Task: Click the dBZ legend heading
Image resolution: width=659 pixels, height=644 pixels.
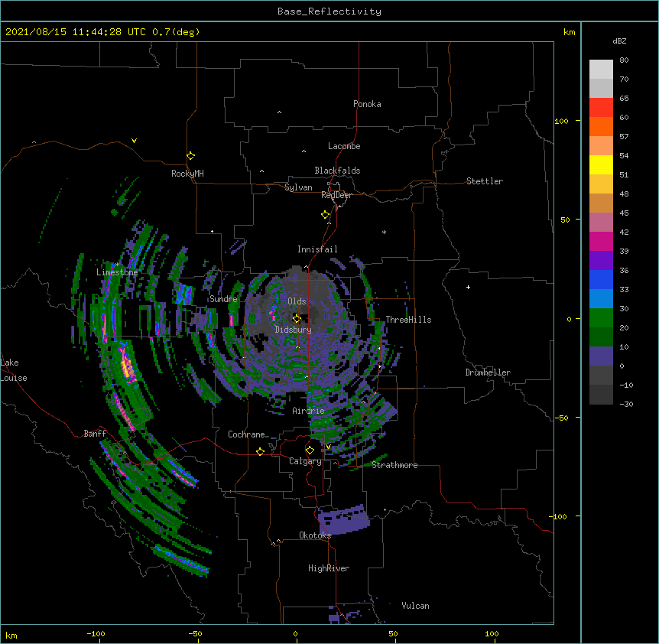Action: pos(619,41)
